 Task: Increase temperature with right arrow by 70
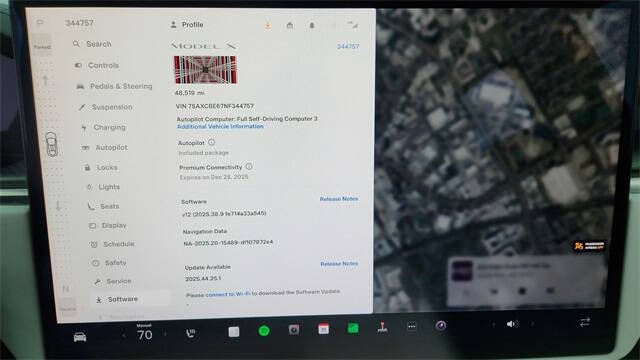[x=165, y=334]
